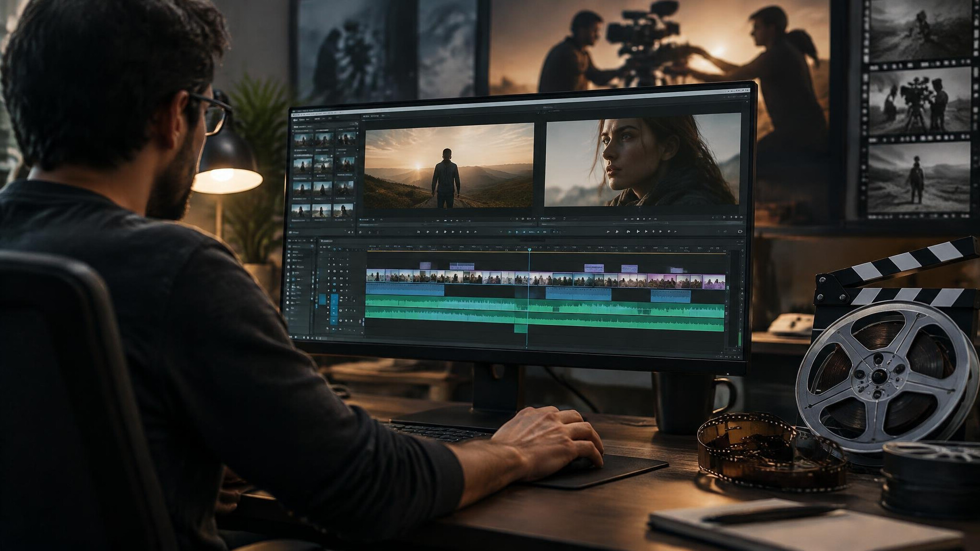Screen dimensions: 980x551
Task: Select the purple-tinted clip ending the video track
Action: point(714,281)
